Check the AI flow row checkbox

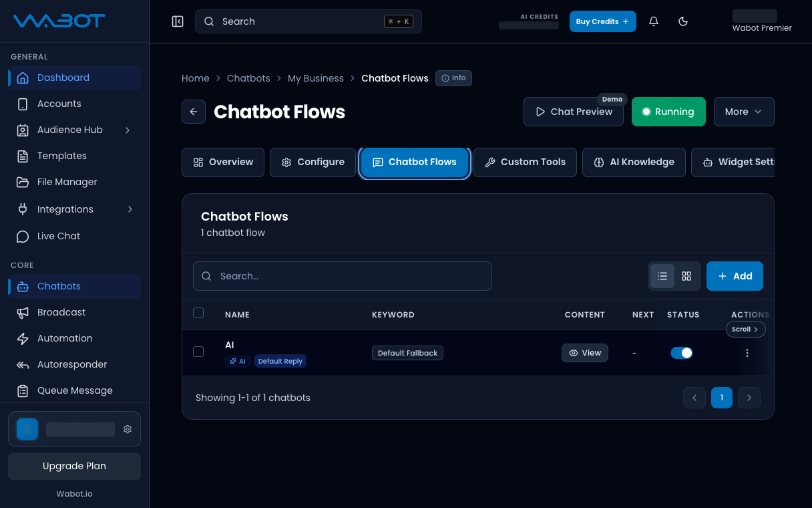[198, 352]
